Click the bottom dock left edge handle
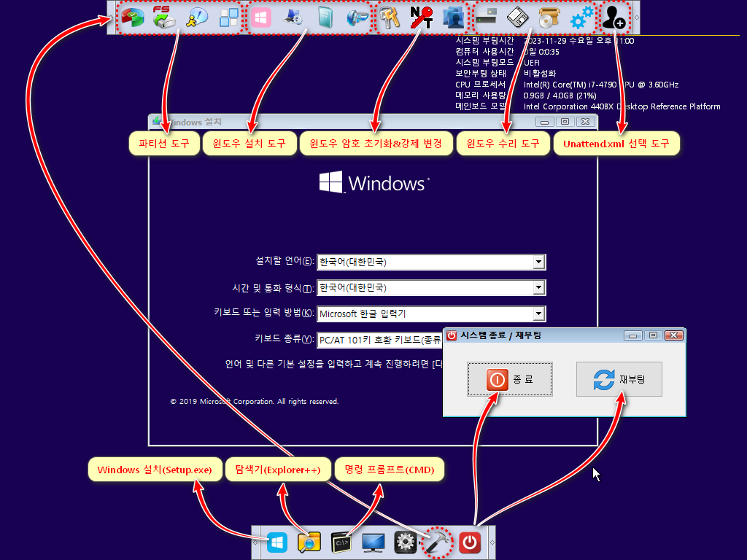The height and width of the screenshot is (560, 747). pyautogui.click(x=255, y=542)
